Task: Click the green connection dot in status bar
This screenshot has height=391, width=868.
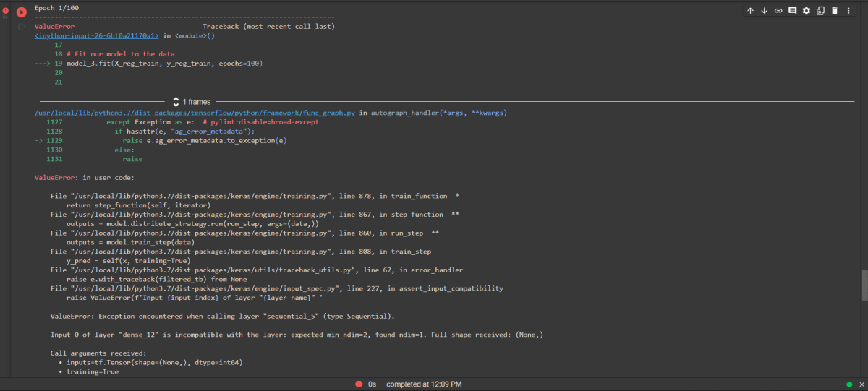Action: click(x=850, y=384)
